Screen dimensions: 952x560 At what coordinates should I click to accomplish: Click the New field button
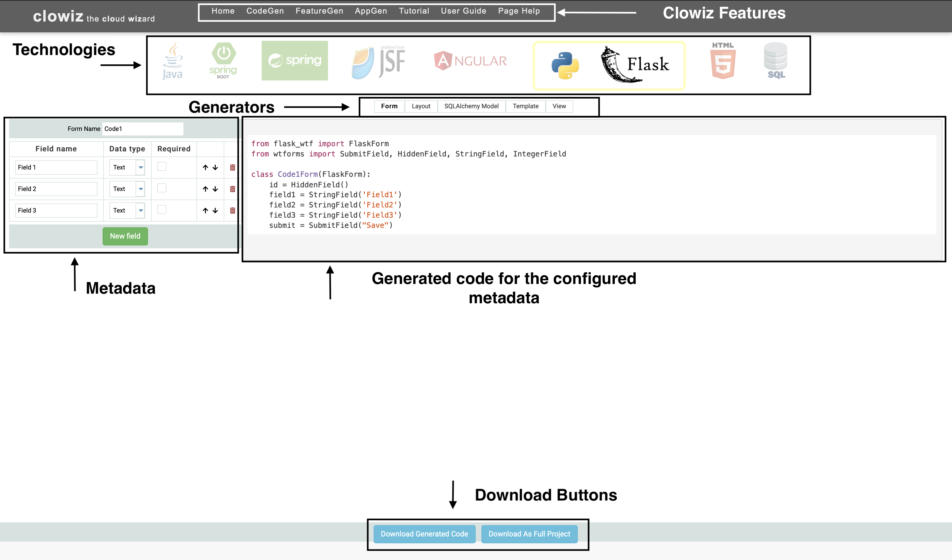click(125, 236)
